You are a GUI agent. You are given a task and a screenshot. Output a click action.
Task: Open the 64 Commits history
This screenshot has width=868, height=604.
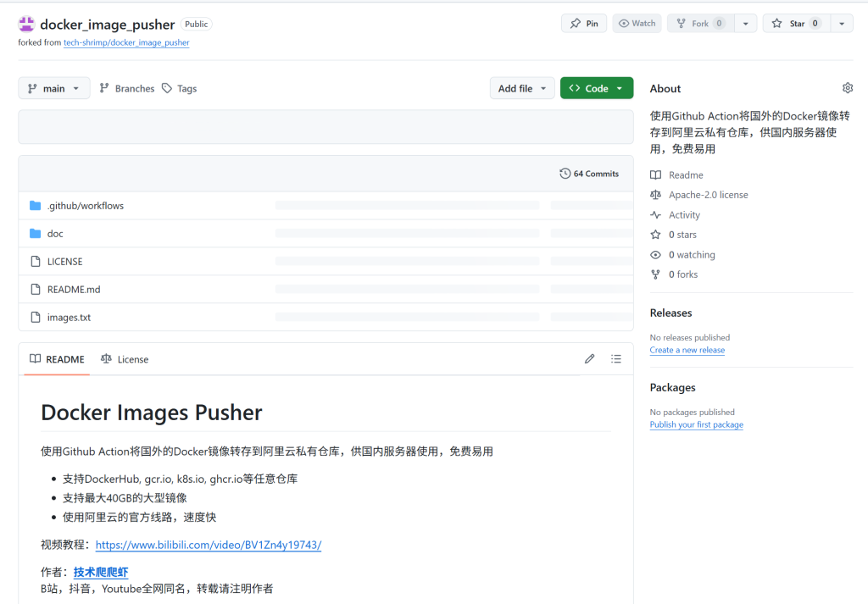589,174
